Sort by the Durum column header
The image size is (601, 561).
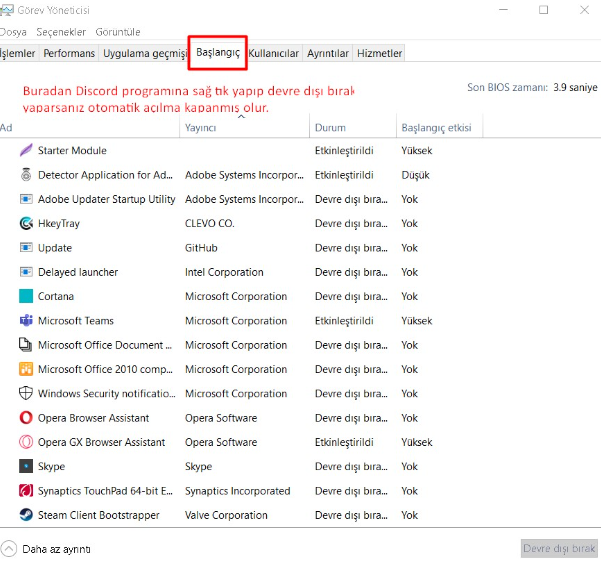click(353, 128)
